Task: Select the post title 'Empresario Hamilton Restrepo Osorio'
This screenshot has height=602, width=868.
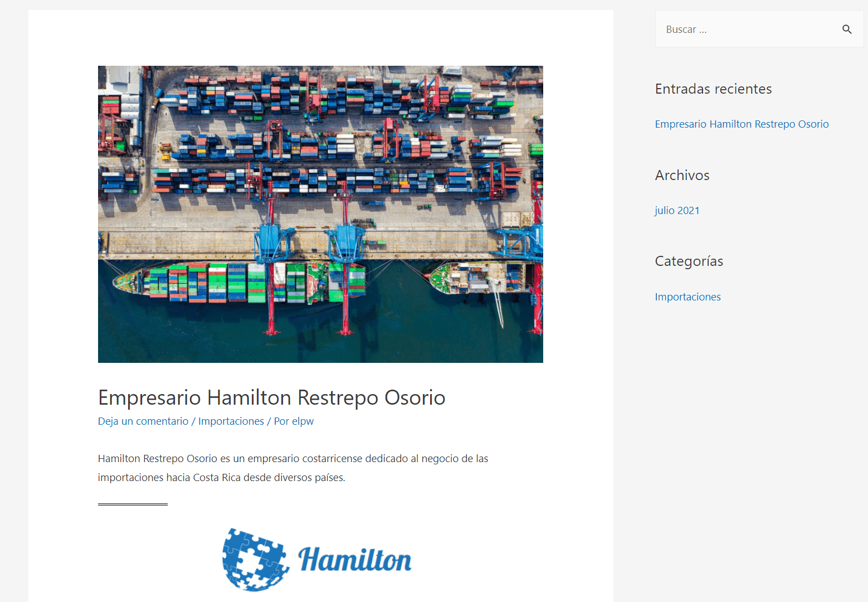Action: pyautogui.click(x=271, y=397)
